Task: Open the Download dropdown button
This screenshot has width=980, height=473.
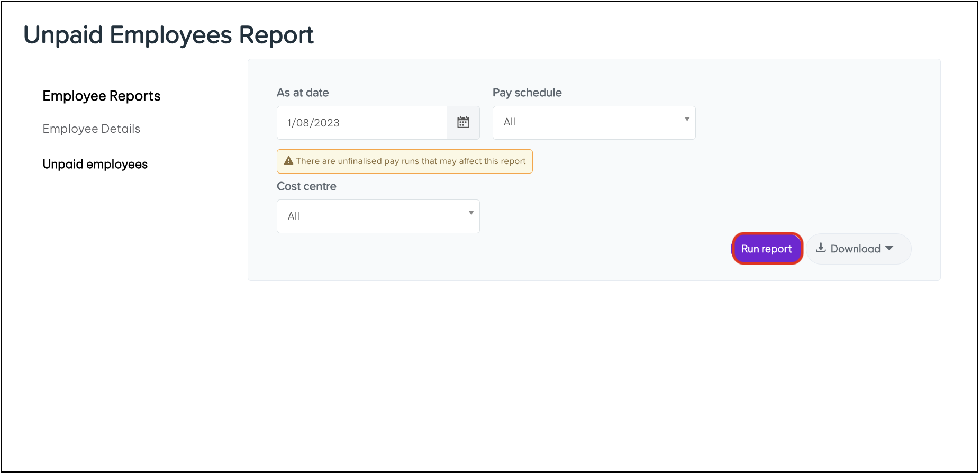Action: coord(858,249)
